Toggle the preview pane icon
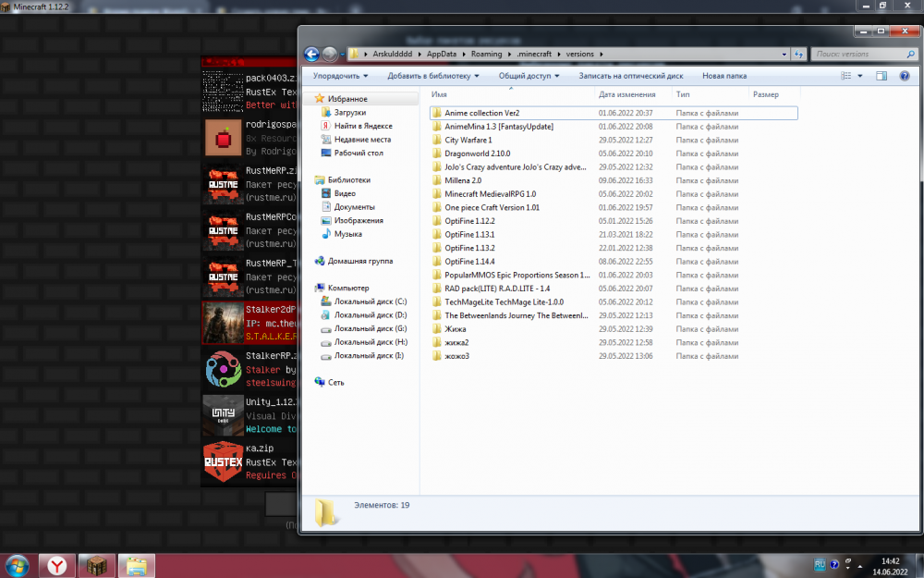The height and width of the screenshot is (578, 924). pos(881,76)
